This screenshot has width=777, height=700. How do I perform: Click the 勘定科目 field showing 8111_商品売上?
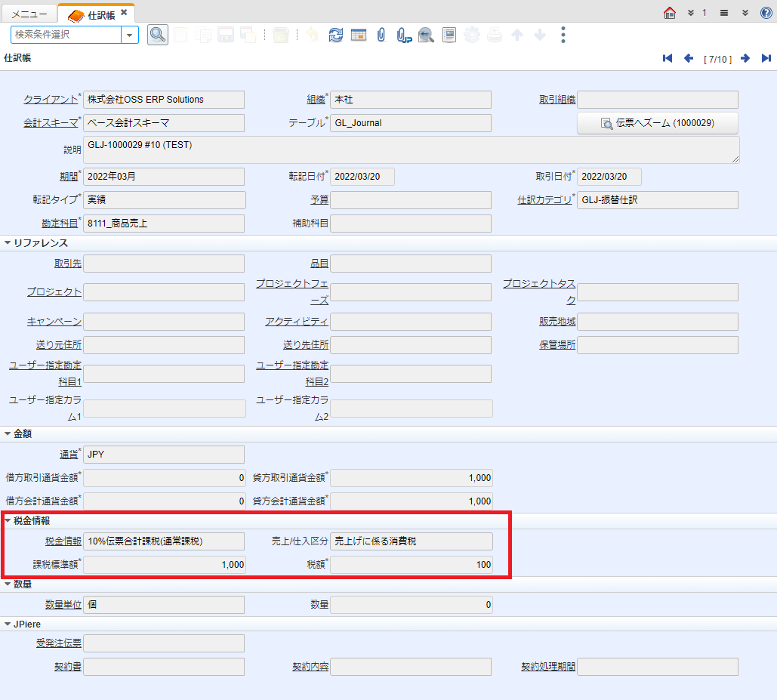[164, 224]
